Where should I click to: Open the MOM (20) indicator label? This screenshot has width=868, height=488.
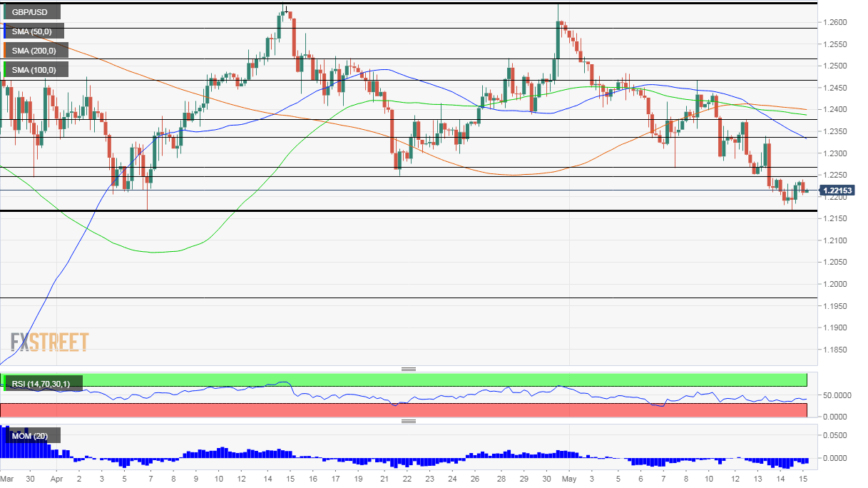(x=31, y=435)
